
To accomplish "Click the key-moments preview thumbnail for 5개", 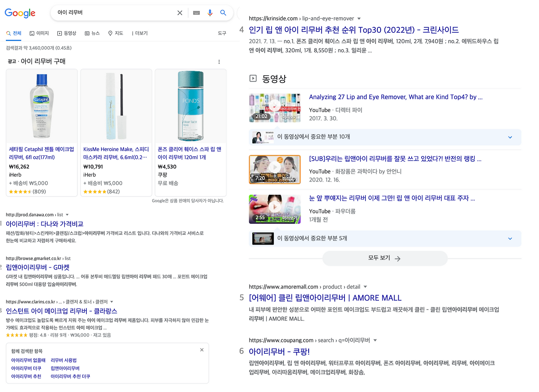I will point(263,238).
